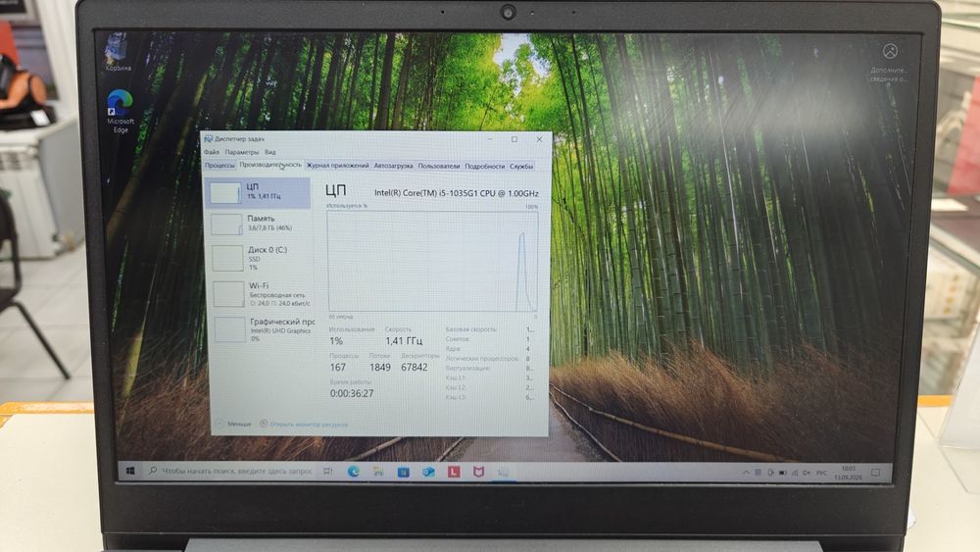Select the ЦП item in sidebar
The width and height of the screenshot is (980, 552).
point(258,192)
